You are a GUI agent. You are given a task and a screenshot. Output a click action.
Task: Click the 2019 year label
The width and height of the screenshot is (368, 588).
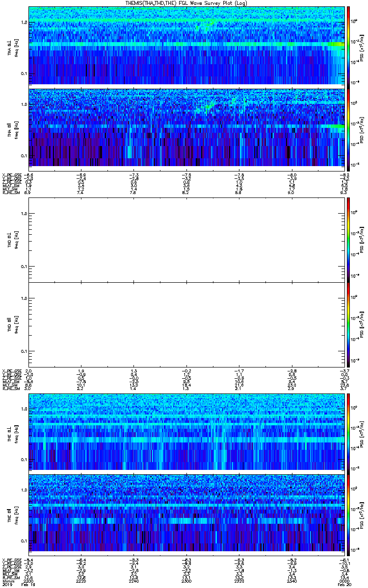click(8, 584)
